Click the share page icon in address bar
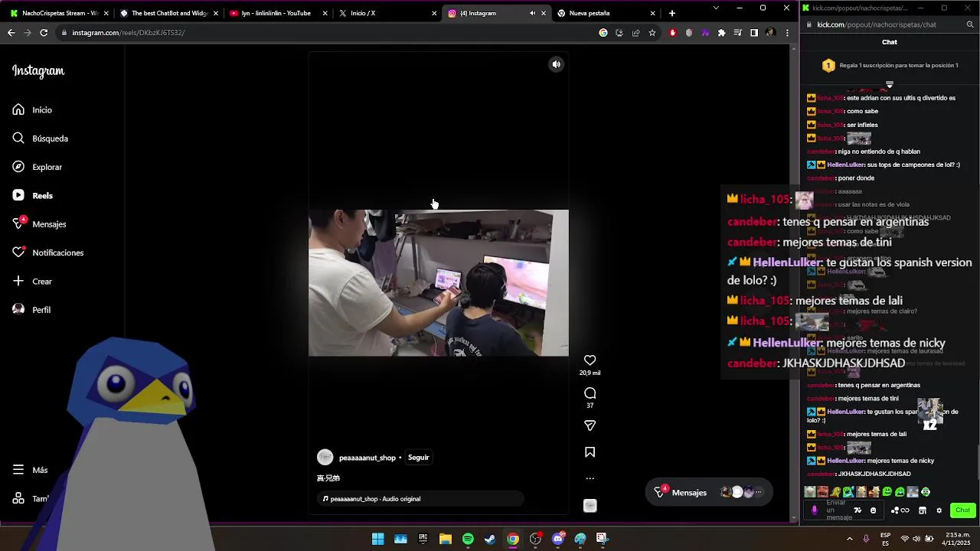The image size is (980, 551). coord(635,33)
